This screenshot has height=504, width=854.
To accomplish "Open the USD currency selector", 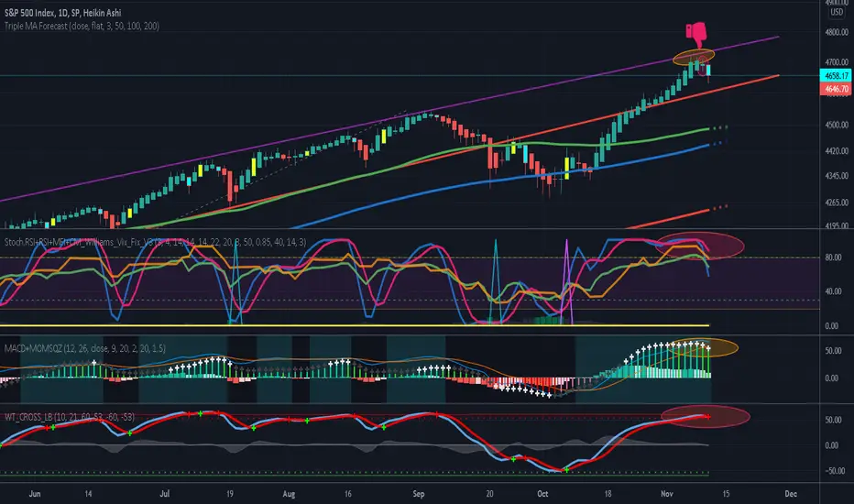I will tap(837, 12).
